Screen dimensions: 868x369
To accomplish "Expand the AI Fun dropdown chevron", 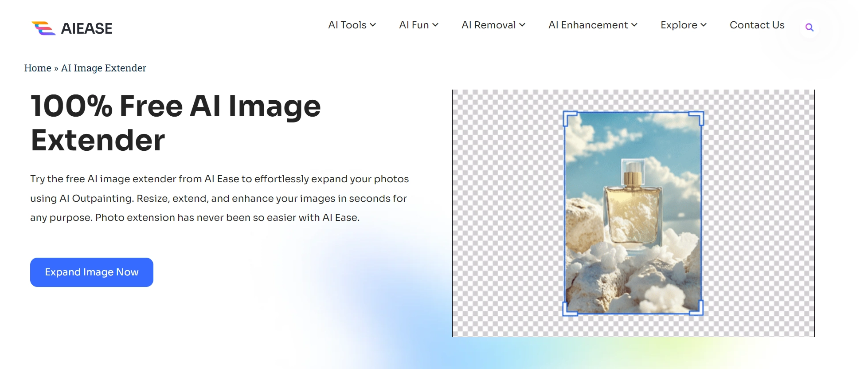I will tap(435, 25).
